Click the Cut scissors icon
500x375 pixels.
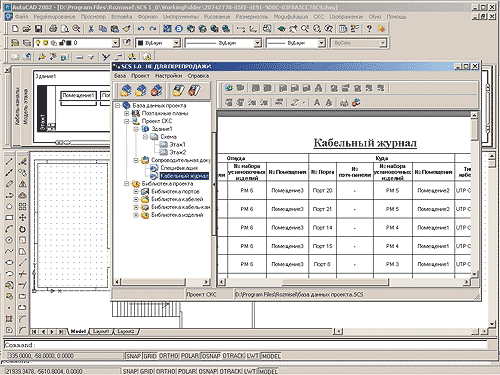(x=91, y=29)
